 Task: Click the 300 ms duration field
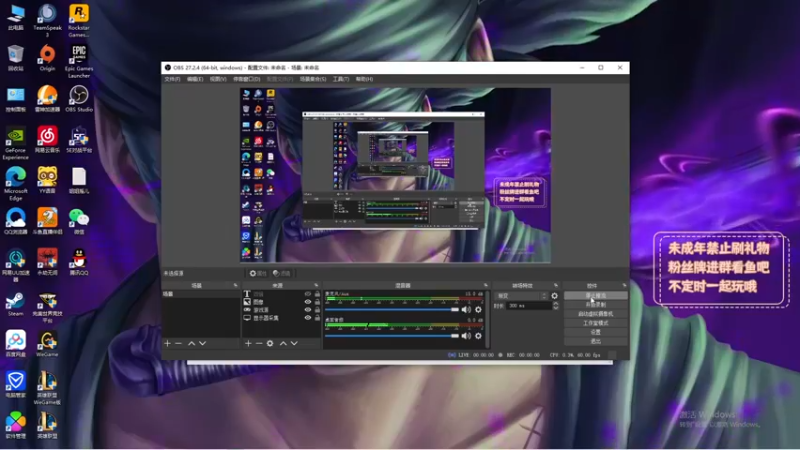[x=529, y=306]
